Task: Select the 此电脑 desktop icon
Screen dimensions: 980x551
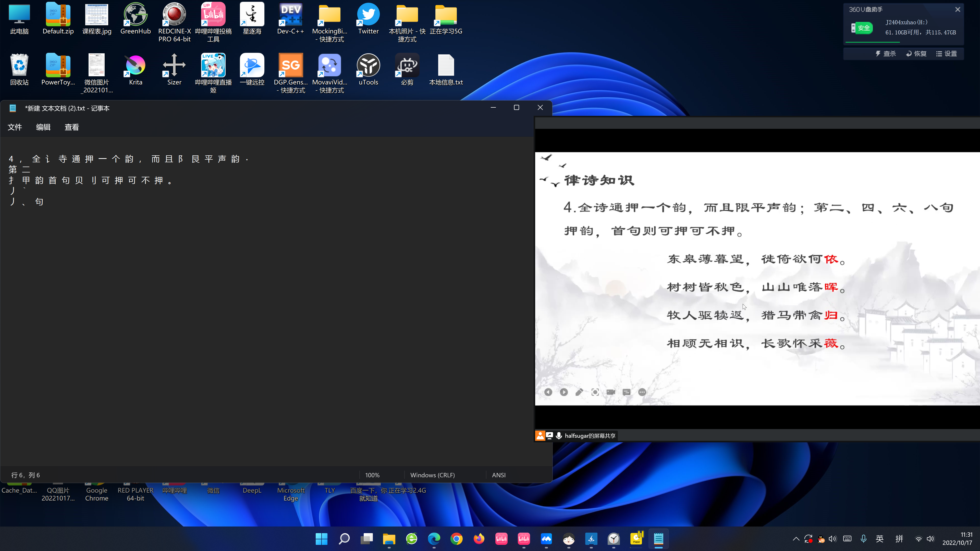Action: 19,19
